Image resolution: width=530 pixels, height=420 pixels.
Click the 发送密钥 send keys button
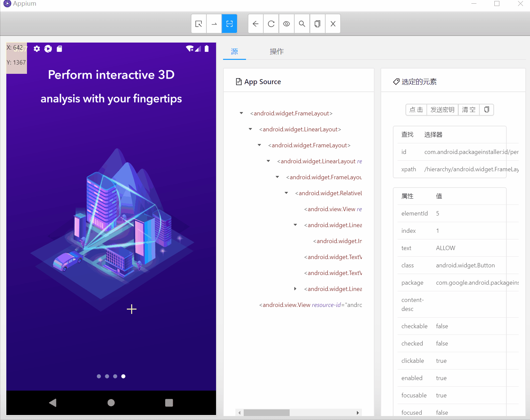(x=442, y=109)
